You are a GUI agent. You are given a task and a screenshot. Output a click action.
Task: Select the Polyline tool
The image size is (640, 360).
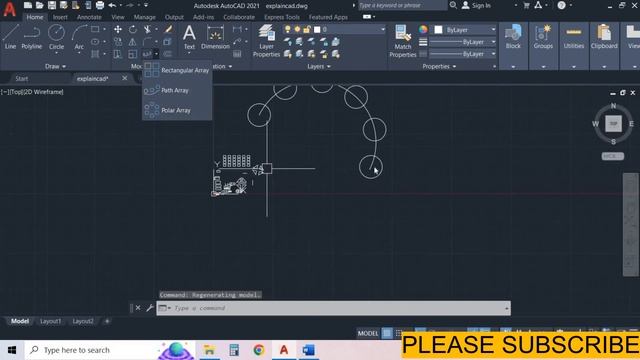[x=31, y=37]
